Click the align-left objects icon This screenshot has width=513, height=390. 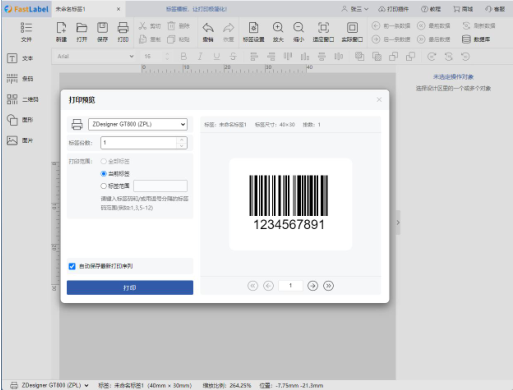[x=254, y=56]
